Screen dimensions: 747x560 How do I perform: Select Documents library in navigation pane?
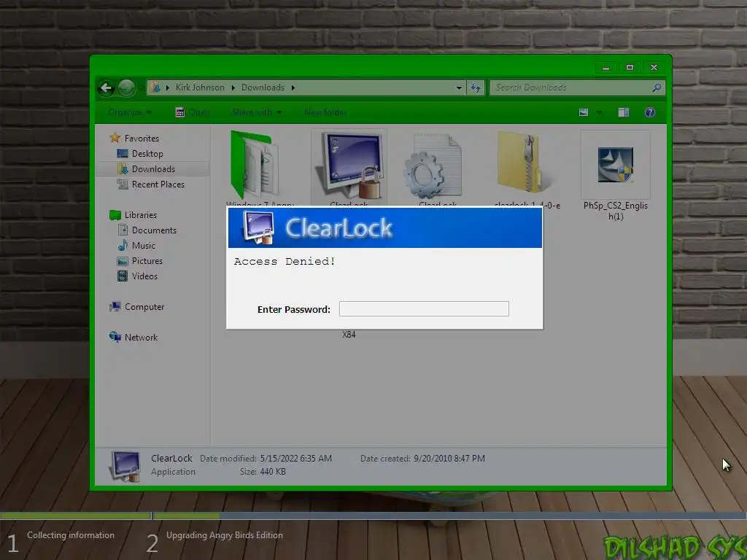tap(154, 230)
